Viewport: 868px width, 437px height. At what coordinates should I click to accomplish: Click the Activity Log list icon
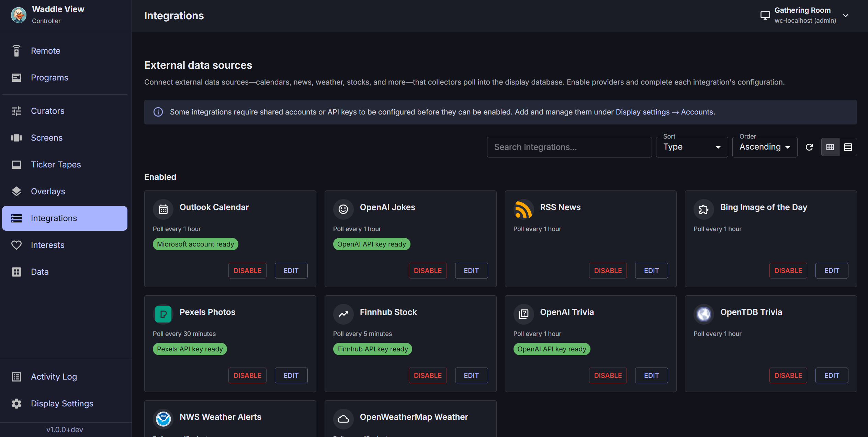[16, 376]
